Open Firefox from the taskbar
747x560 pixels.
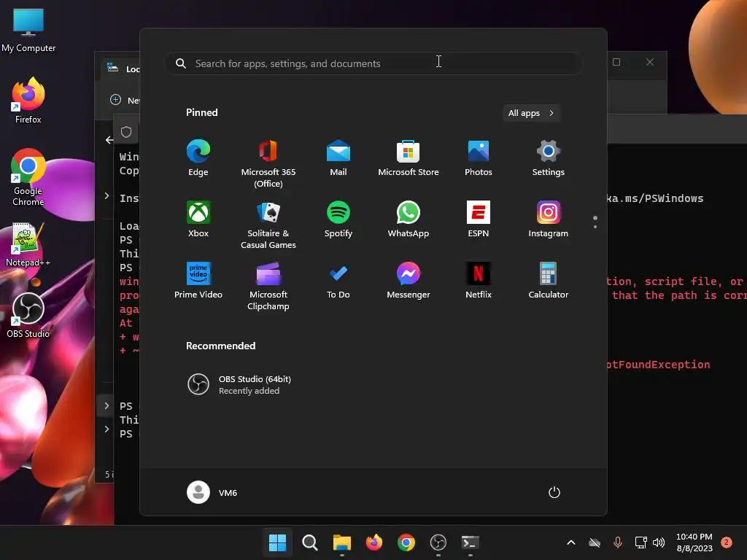(374, 542)
